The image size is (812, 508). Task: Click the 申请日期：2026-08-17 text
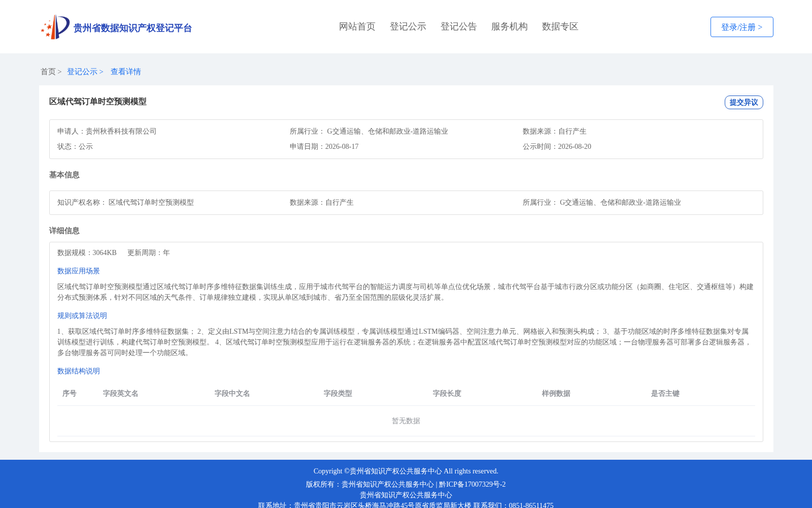324,146
